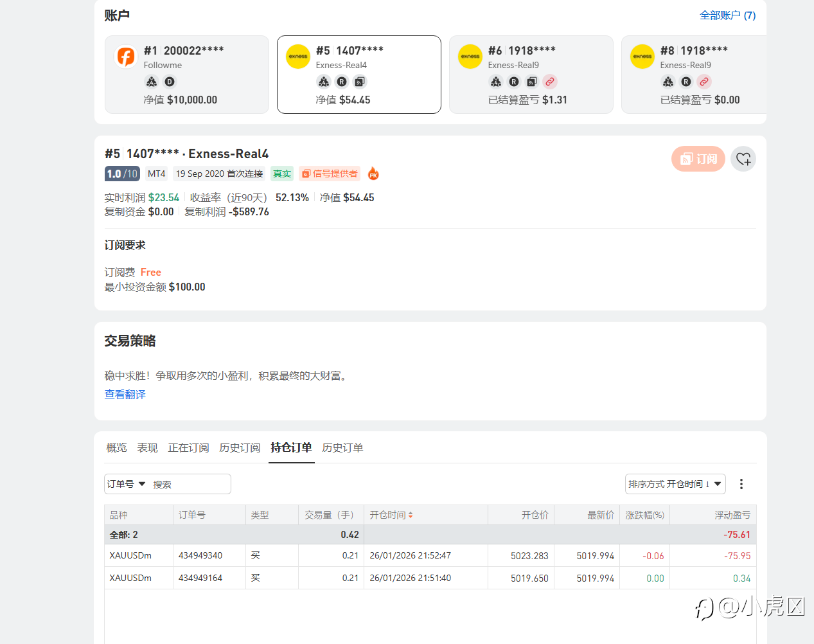Open 全部账户 (7) link
The image size is (814, 644).
[728, 15]
